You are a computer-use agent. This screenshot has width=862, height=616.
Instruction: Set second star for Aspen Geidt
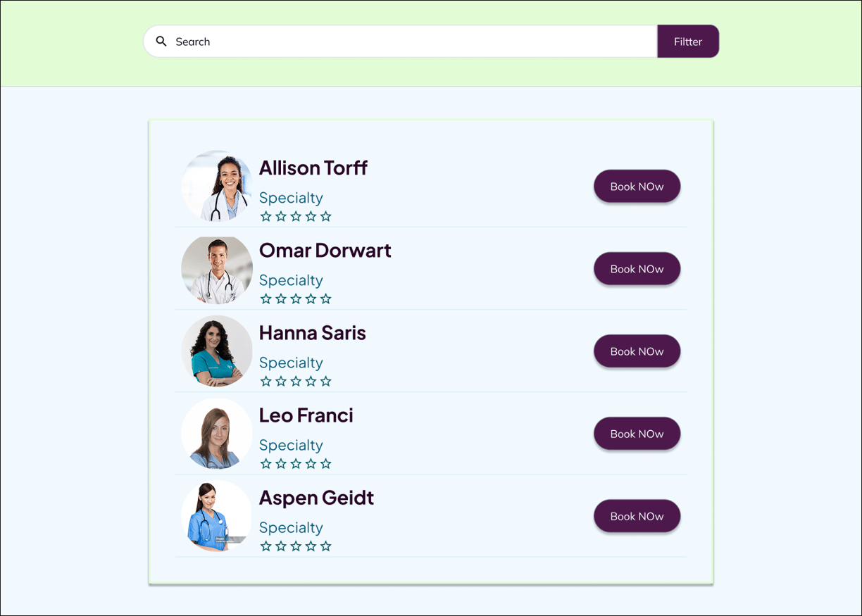coord(281,546)
